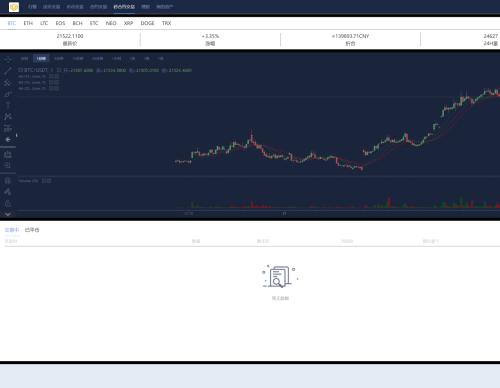Open the XABCD pattern tool
The height and width of the screenshot is (388, 500).
point(8,117)
